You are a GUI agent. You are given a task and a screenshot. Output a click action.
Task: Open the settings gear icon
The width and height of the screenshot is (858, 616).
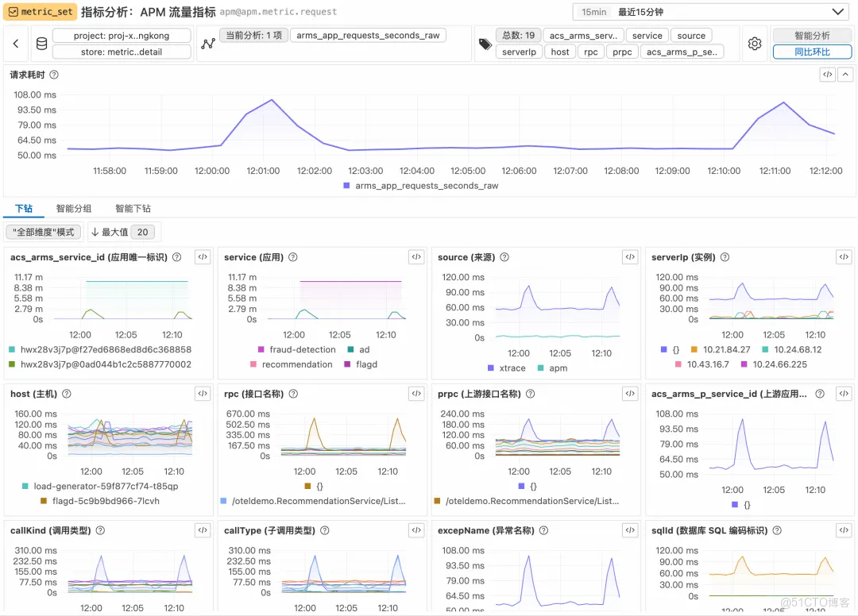click(x=754, y=43)
